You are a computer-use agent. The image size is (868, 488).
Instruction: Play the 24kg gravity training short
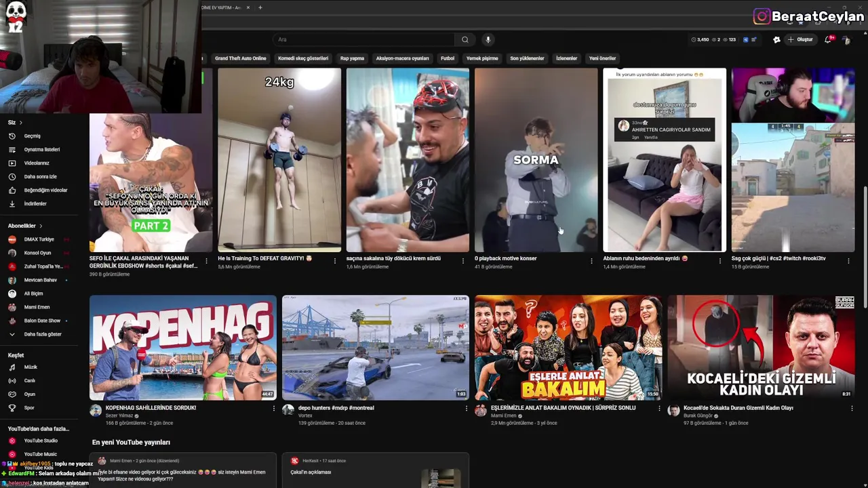click(x=279, y=160)
